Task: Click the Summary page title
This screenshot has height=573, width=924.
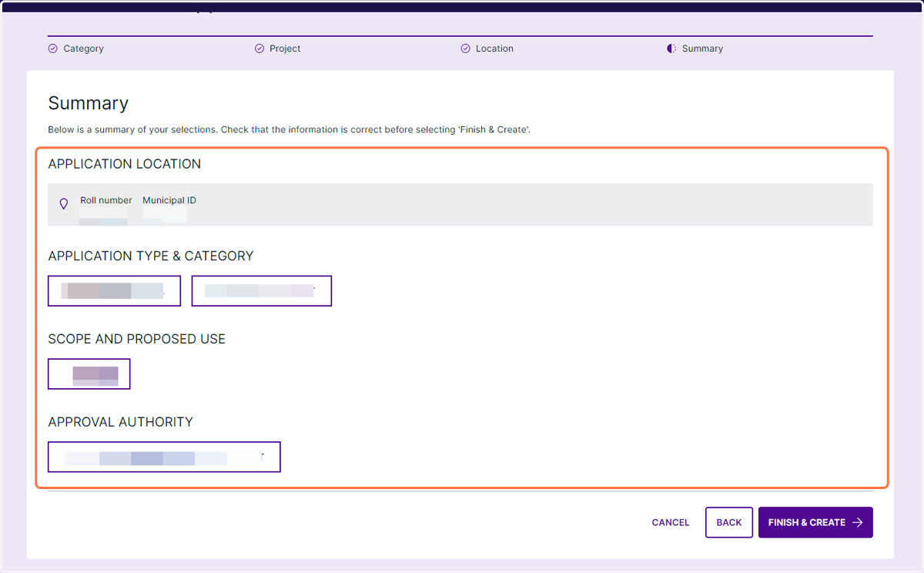Action: tap(89, 103)
